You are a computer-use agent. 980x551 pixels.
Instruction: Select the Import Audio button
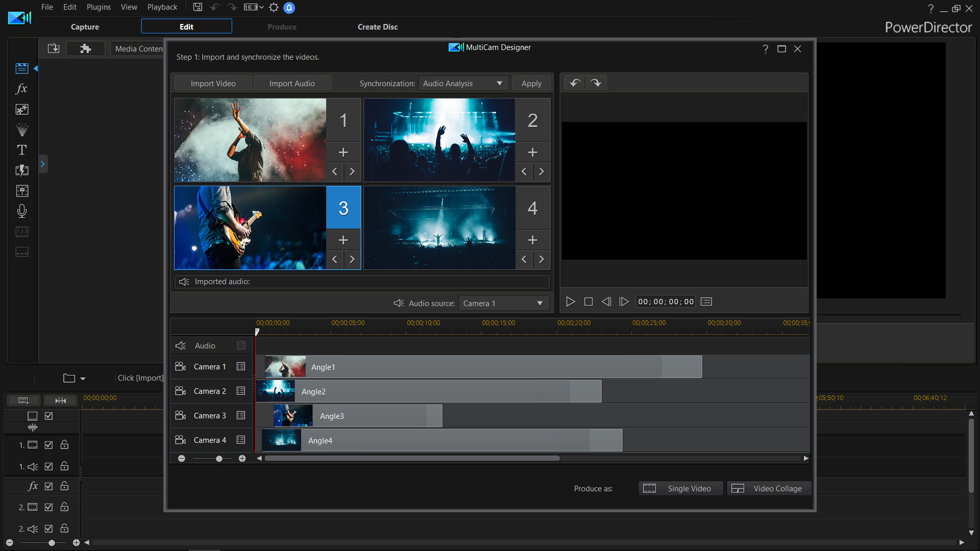[x=292, y=84]
